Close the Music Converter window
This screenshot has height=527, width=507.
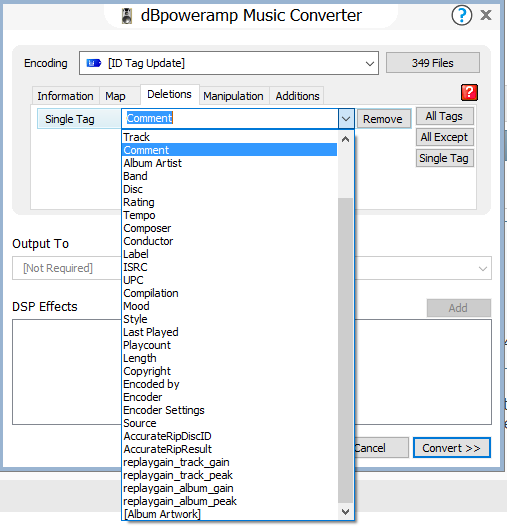(x=486, y=15)
